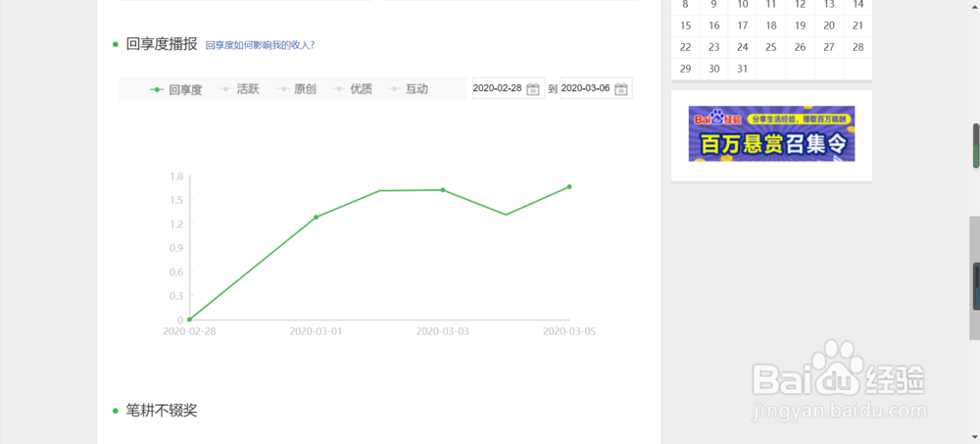Image resolution: width=980 pixels, height=444 pixels.
Task: Toggle the 互动 legend series
Action: 408,89
